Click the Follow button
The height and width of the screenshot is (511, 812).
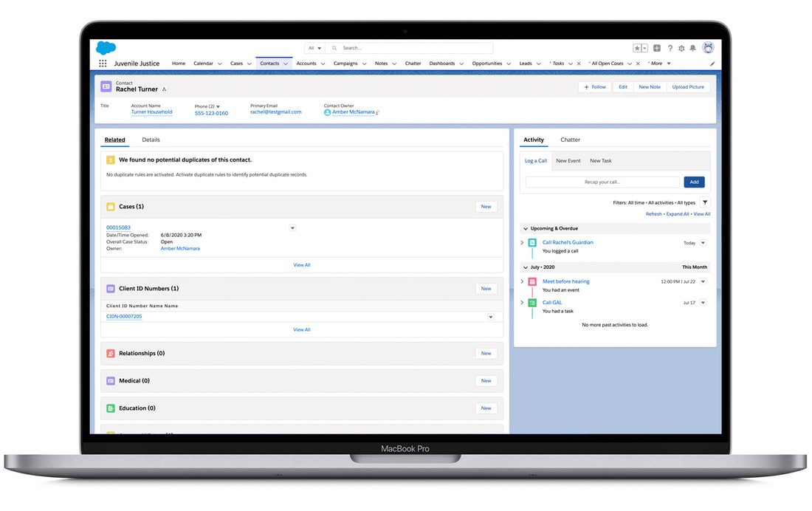tap(594, 87)
